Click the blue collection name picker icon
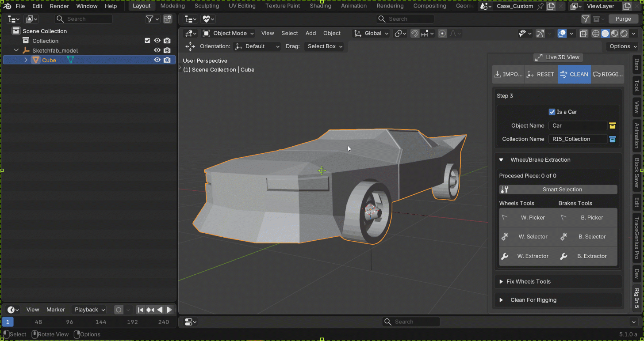 613,139
